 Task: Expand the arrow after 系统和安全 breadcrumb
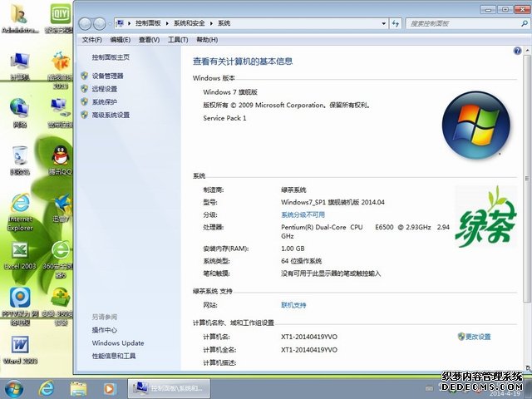[x=211, y=23]
